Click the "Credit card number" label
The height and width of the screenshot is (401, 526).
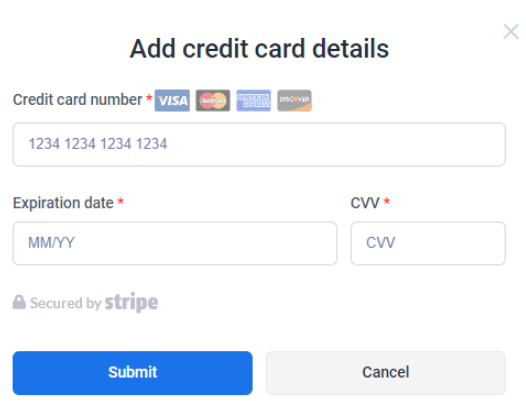77,100
